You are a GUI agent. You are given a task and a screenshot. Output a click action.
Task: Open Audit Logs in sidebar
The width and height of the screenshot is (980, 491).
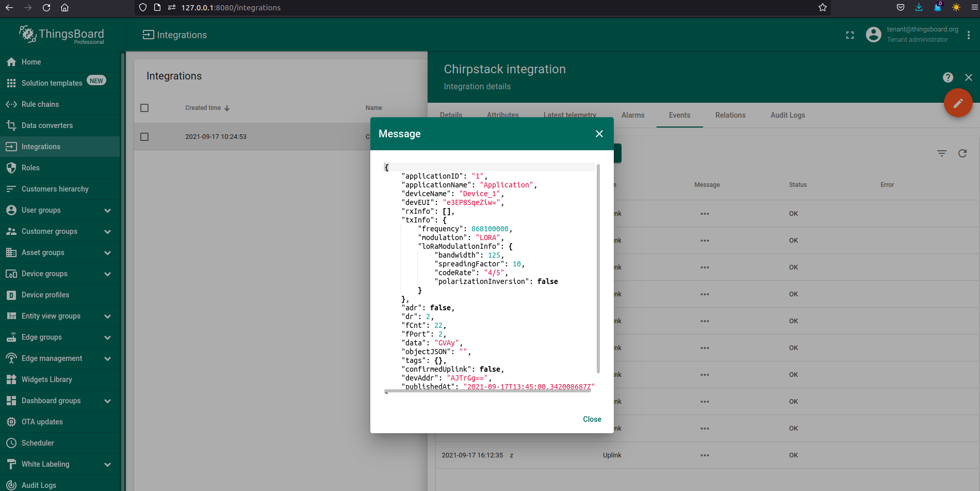pyautogui.click(x=60, y=485)
